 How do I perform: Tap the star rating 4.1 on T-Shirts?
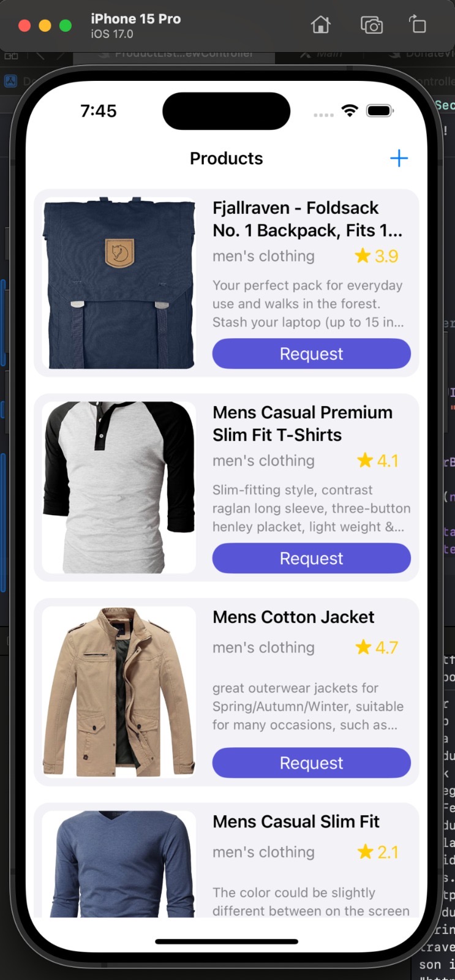[378, 461]
